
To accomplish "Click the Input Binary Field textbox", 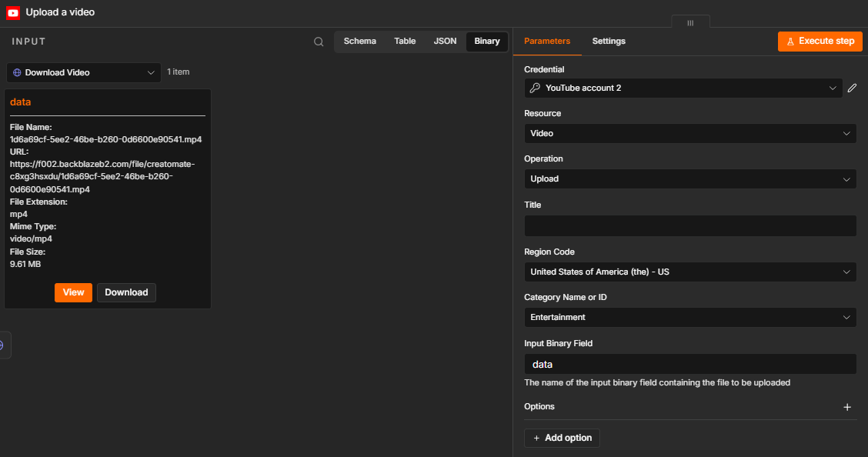I will click(x=690, y=364).
